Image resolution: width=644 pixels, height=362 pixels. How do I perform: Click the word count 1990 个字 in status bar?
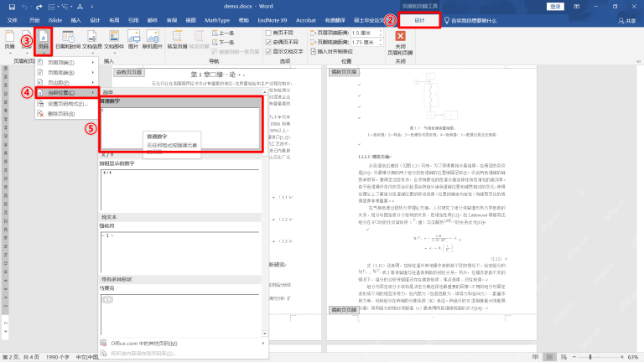point(58,357)
